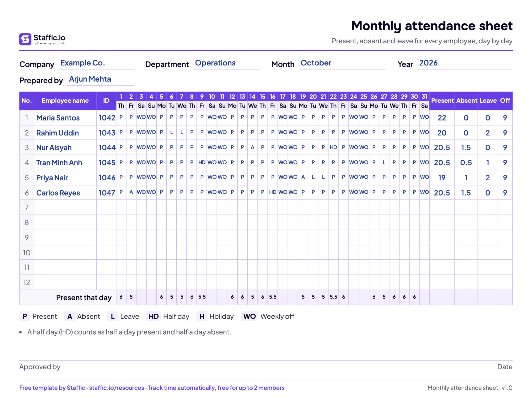Click the 'HD' Half day legend badge
Image resolution: width=532 pixels, height=411 pixels.
pos(153,317)
